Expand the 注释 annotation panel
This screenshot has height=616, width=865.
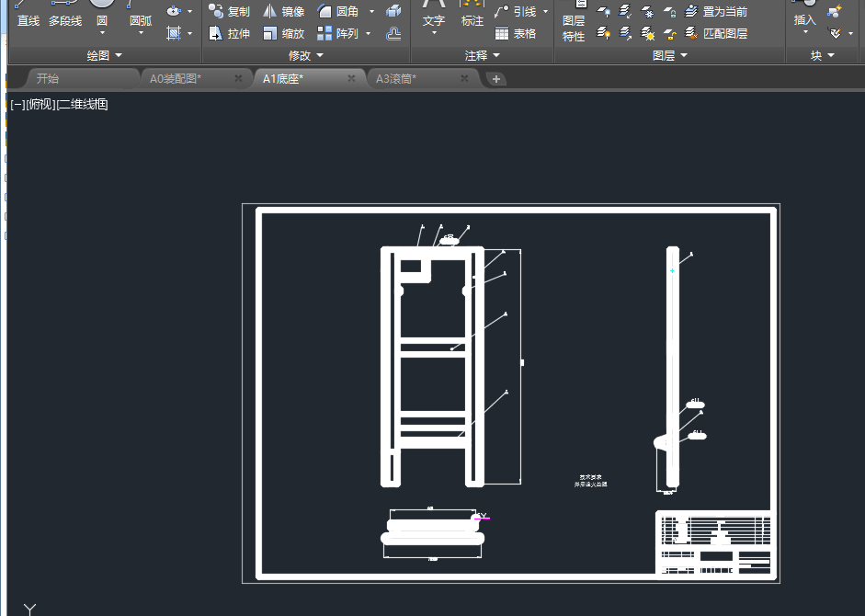coord(483,55)
